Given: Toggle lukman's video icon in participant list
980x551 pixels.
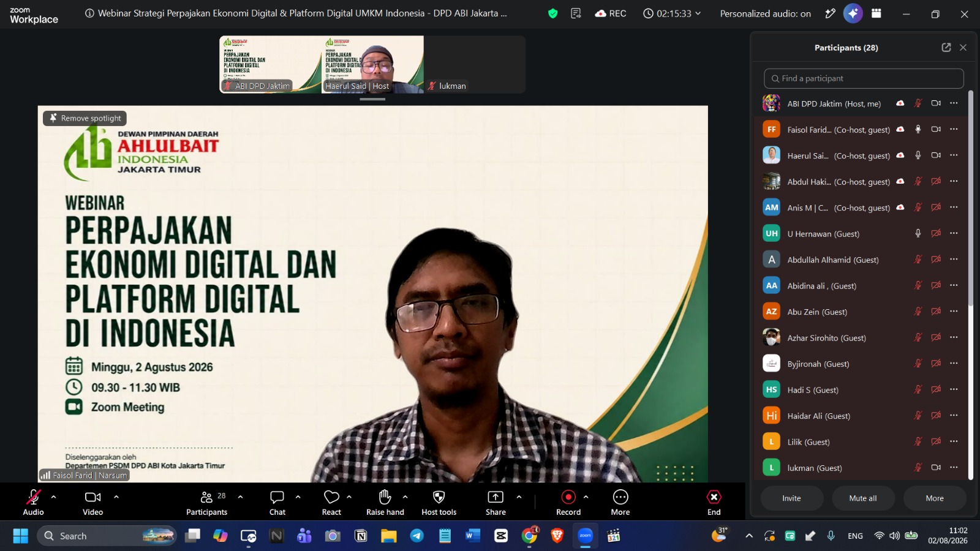Looking at the screenshot, I should [936, 467].
